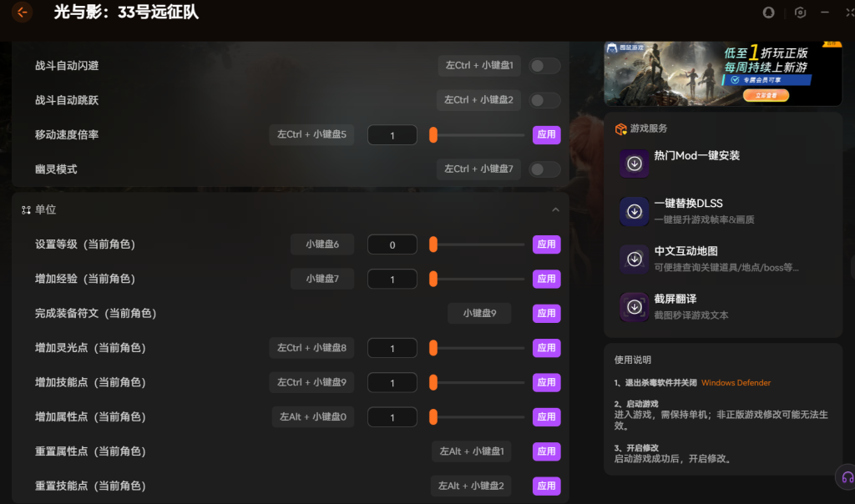Click the 热门Mod一键安装 download icon
Viewport: 855px width, 504px height.
(635, 164)
